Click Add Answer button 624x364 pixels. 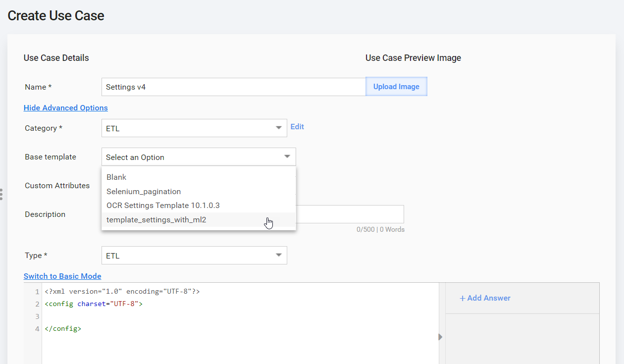[x=485, y=298]
